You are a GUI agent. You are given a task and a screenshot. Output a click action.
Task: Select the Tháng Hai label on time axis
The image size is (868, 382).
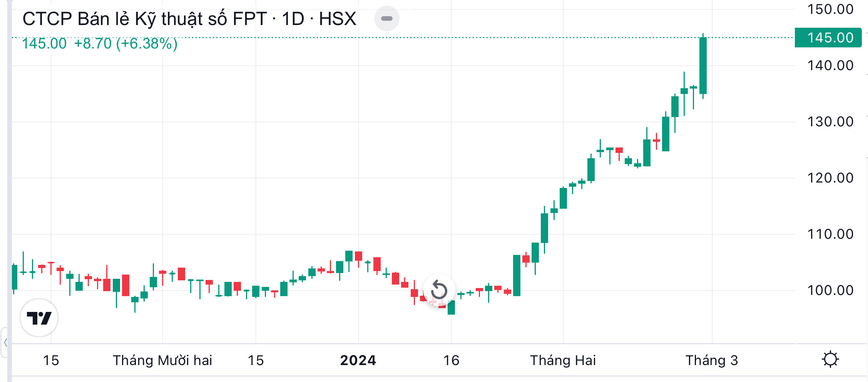click(x=563, y=360)
